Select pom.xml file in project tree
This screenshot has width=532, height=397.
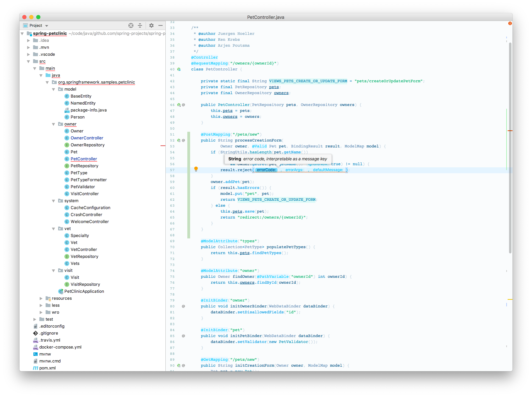[47, 368]
